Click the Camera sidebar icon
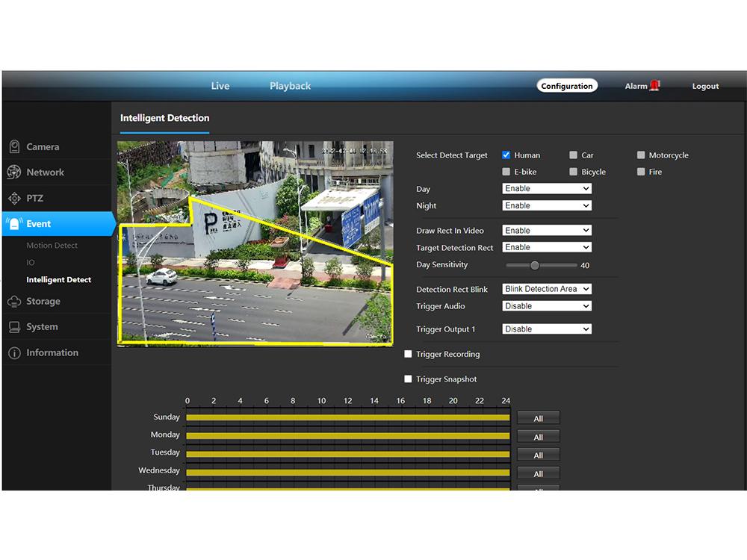This screenshot has height=560, width=747. pos(14,146)
